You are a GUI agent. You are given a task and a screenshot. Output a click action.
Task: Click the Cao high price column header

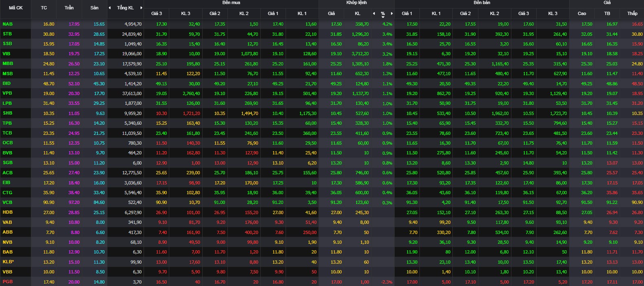click(582, 13)
